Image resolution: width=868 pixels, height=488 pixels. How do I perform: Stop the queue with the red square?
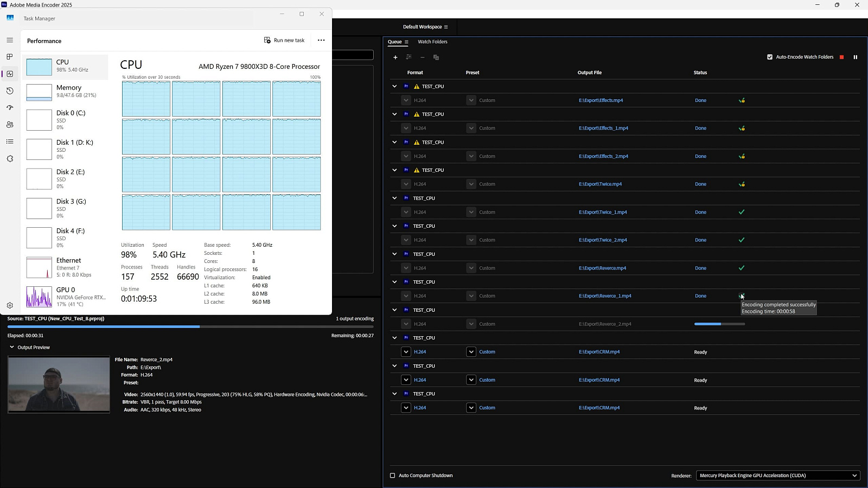point(841,57)
